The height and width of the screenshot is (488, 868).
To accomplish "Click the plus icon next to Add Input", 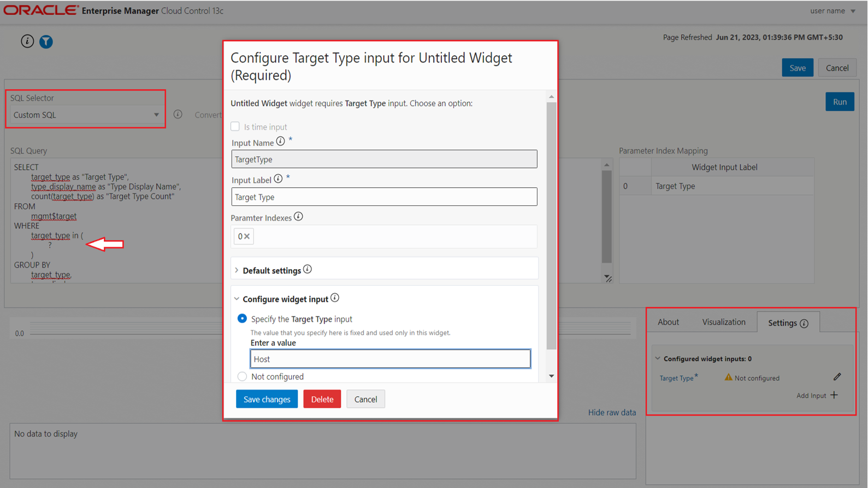I will pyautogui.click(x=834, y=395).
